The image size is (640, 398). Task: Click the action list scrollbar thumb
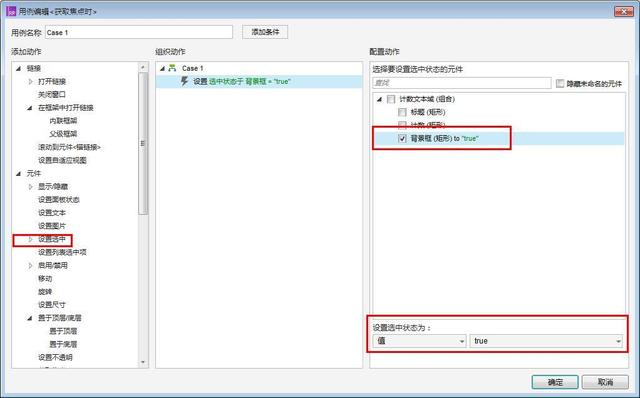click(x=143, y=143)
